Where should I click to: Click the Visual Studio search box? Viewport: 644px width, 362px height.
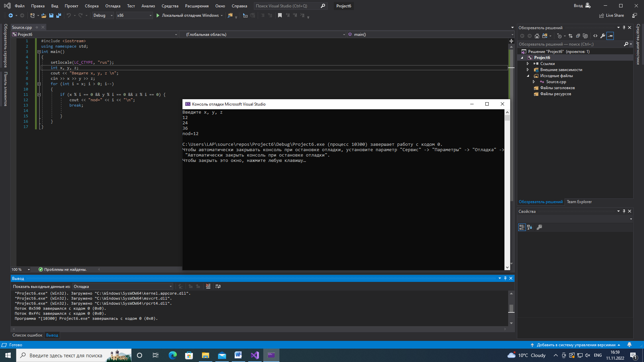(x=290, y=6)
